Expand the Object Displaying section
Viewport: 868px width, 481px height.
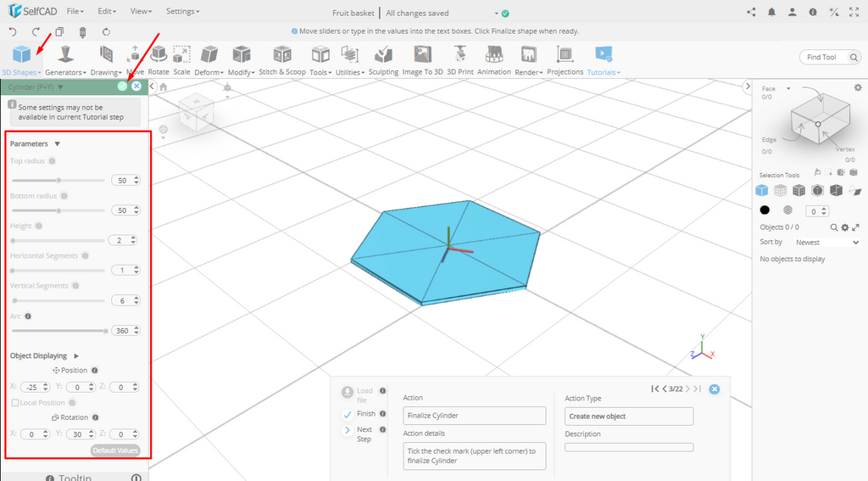pos(76,356)
